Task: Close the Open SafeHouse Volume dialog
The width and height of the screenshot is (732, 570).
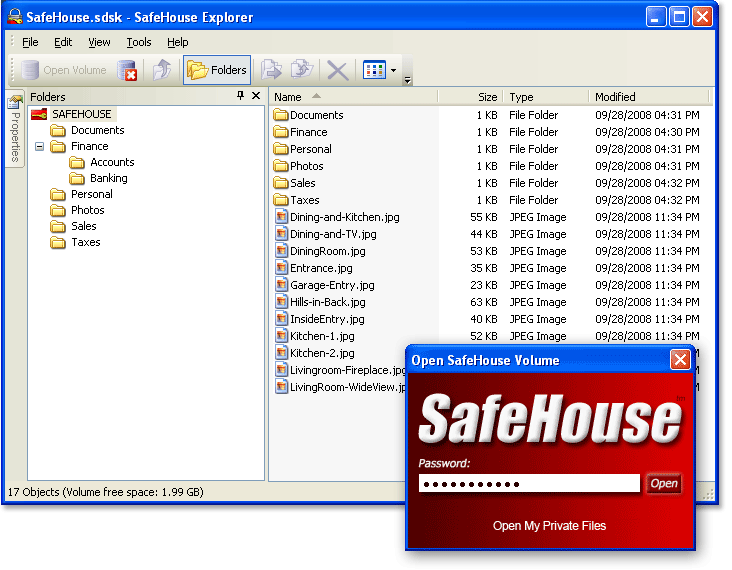Action: (x=680, y=359)
